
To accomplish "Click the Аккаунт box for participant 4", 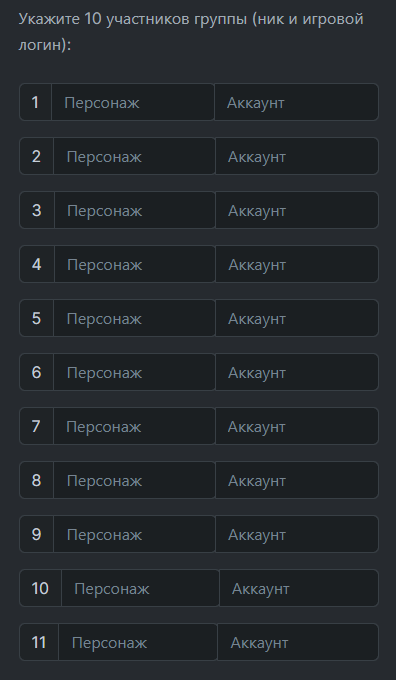I will (x=297, y=264).
